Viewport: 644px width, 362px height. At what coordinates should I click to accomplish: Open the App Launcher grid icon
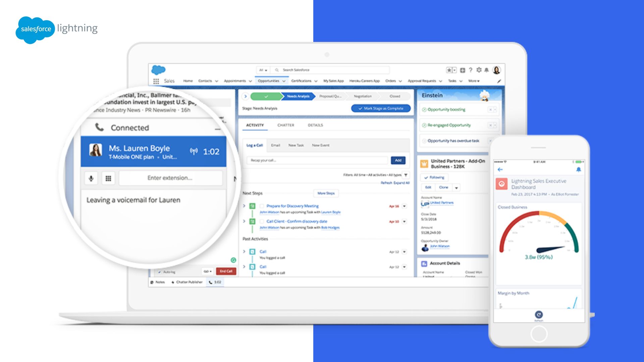pos(156,81)
